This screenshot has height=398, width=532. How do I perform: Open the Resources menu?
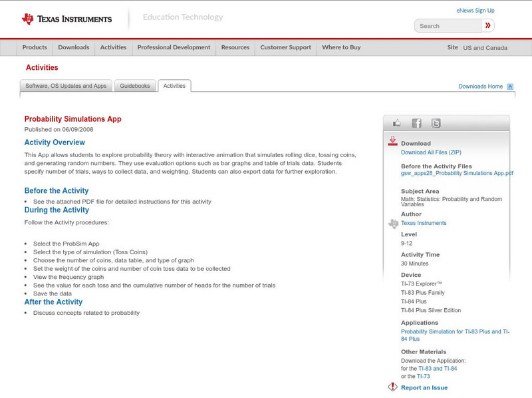235,47
